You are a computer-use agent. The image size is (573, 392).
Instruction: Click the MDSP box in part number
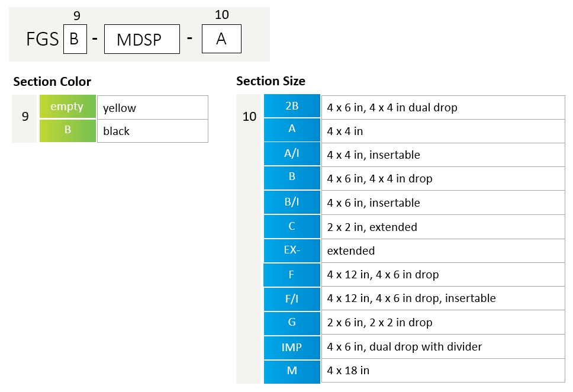tap(142, 39)
